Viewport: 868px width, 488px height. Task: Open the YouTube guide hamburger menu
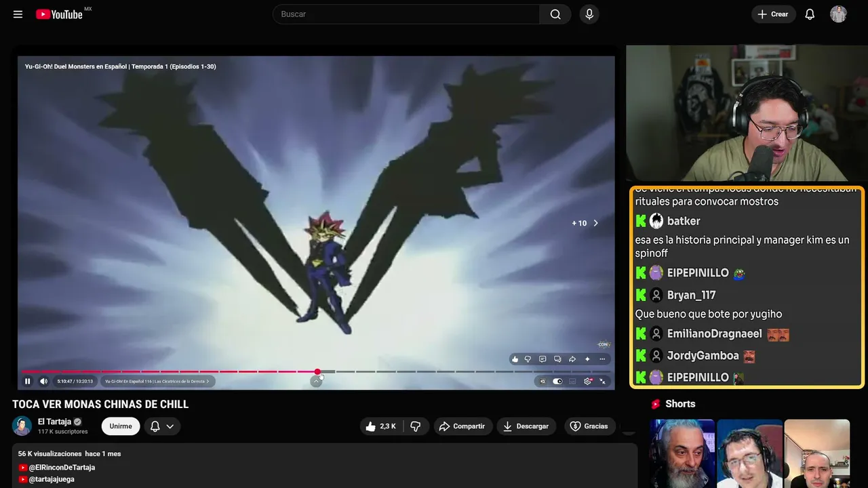pyautogui.click(x=18, y=14)
